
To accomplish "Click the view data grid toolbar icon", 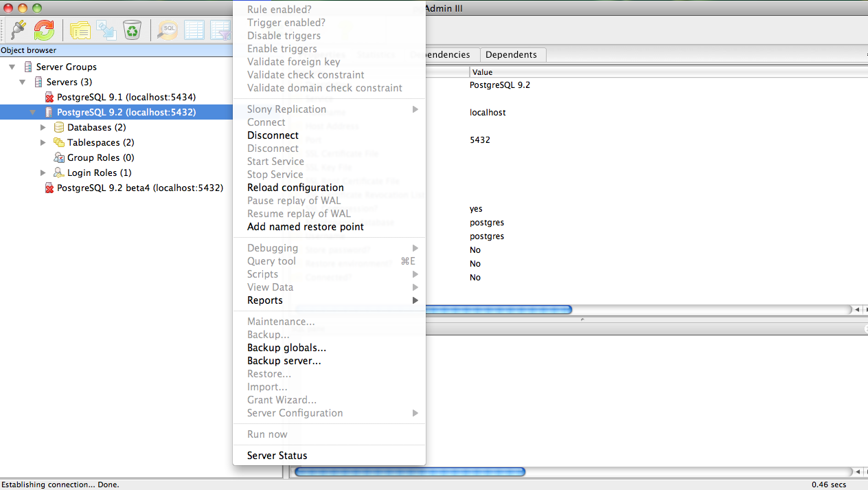I will [x=194, y=30].
